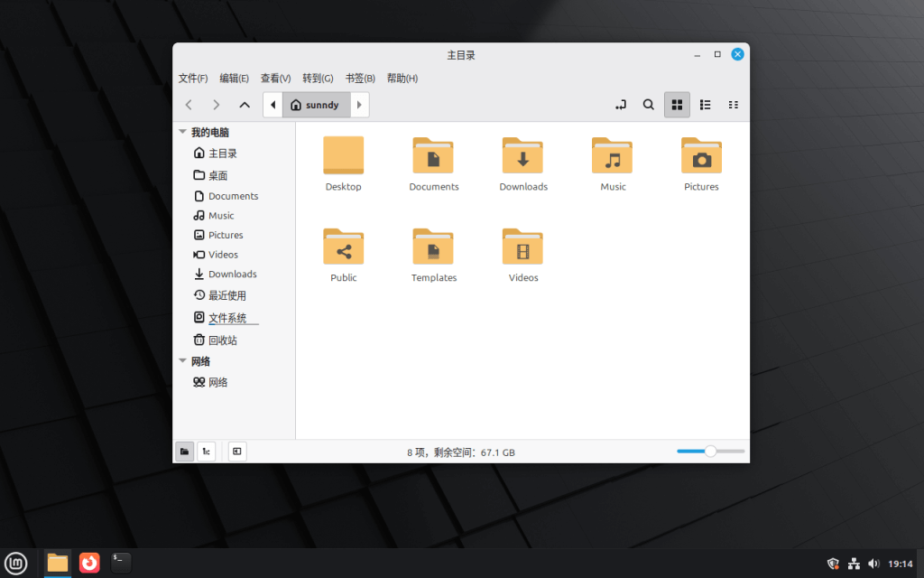Screen dimensions: 924x578
Task: Select Music in the sidebar
Action: (214, 215)
